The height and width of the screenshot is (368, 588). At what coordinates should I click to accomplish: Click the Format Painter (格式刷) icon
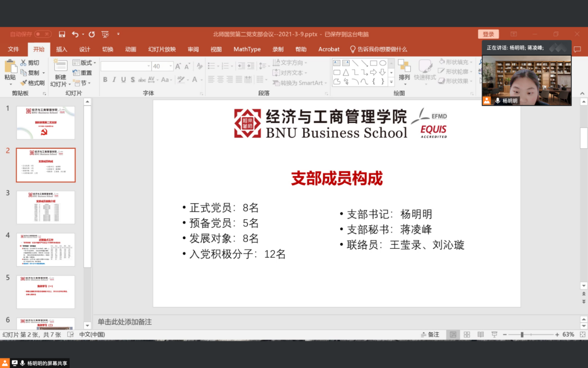24,83
